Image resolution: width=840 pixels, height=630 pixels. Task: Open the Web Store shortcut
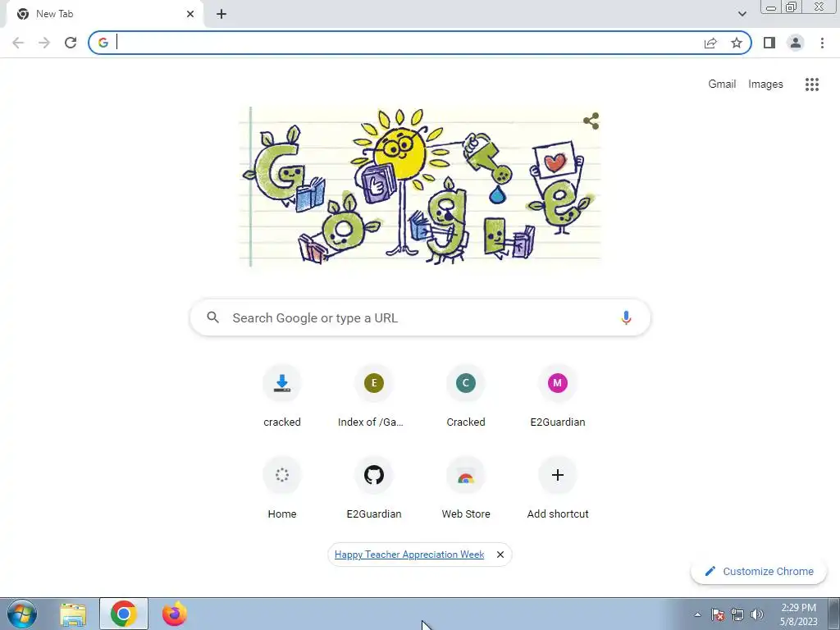[466, 487]
